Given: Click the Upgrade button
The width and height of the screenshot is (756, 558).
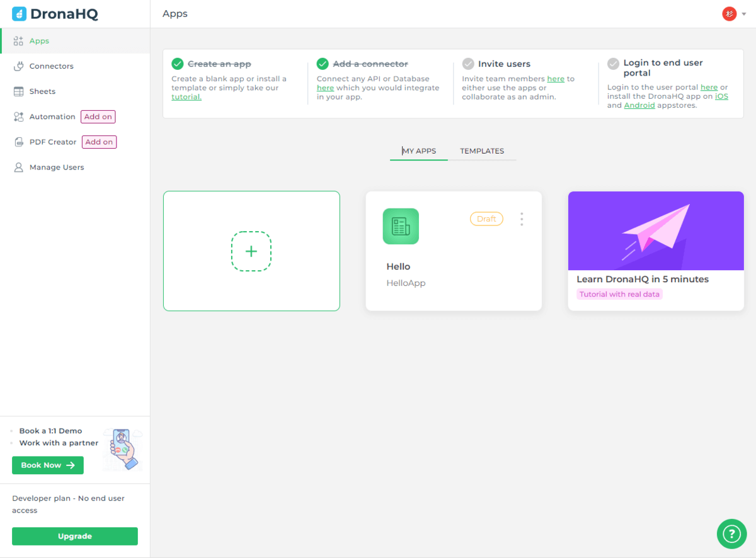Looking at the screenshot, I should (75, 537).
